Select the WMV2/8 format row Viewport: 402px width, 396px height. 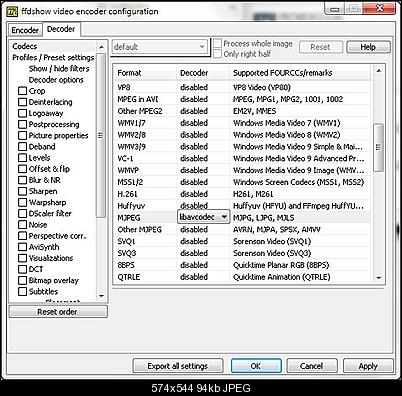[243, 135]
